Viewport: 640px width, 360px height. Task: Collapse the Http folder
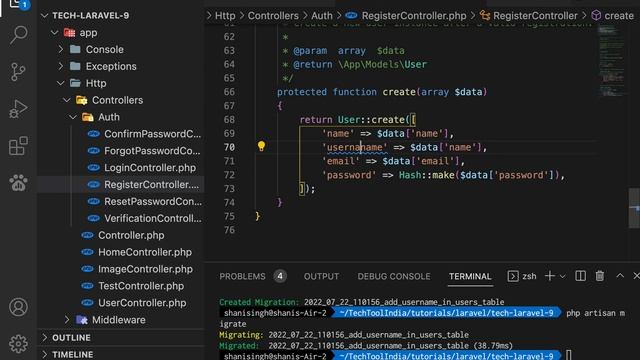point(61,83)
